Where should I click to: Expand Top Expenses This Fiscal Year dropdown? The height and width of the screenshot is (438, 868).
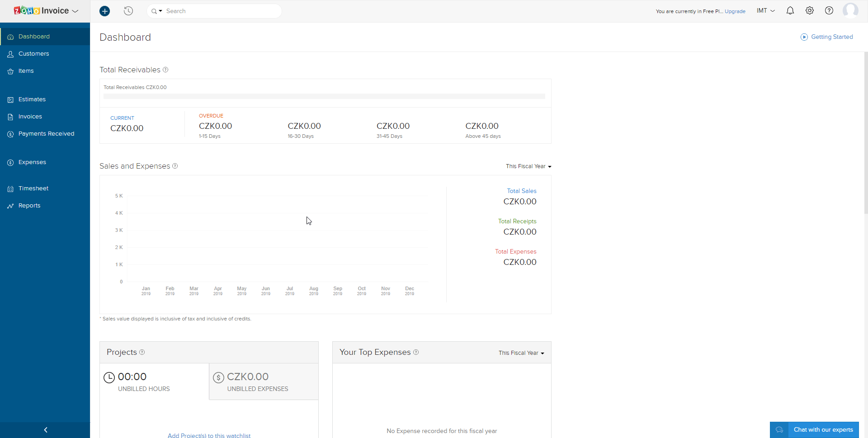521,353
